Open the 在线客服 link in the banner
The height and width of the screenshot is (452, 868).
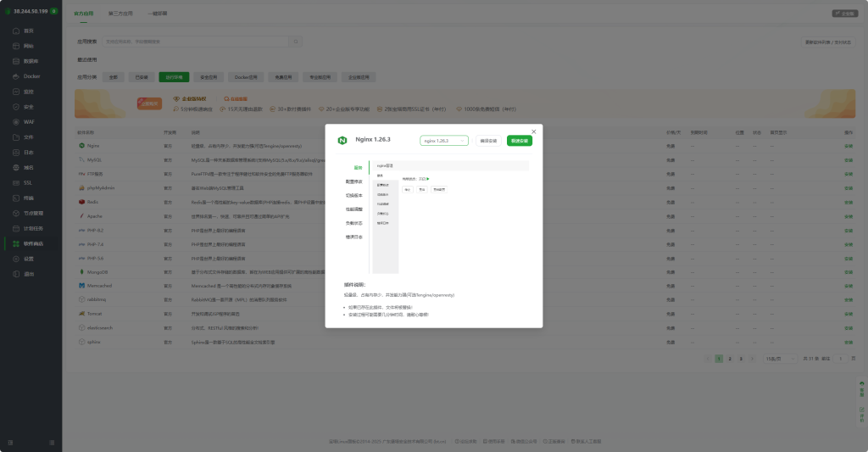pos(236,99)
